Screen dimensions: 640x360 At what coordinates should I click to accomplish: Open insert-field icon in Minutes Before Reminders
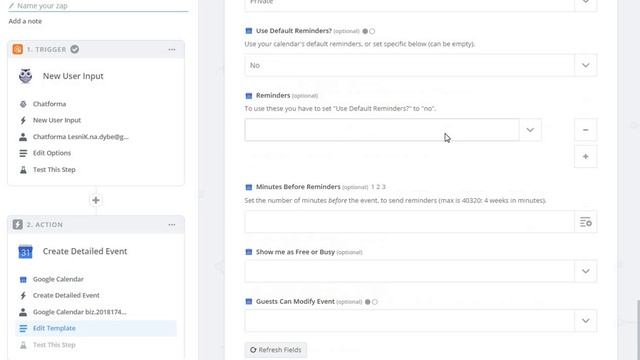[x=586, y=222]
